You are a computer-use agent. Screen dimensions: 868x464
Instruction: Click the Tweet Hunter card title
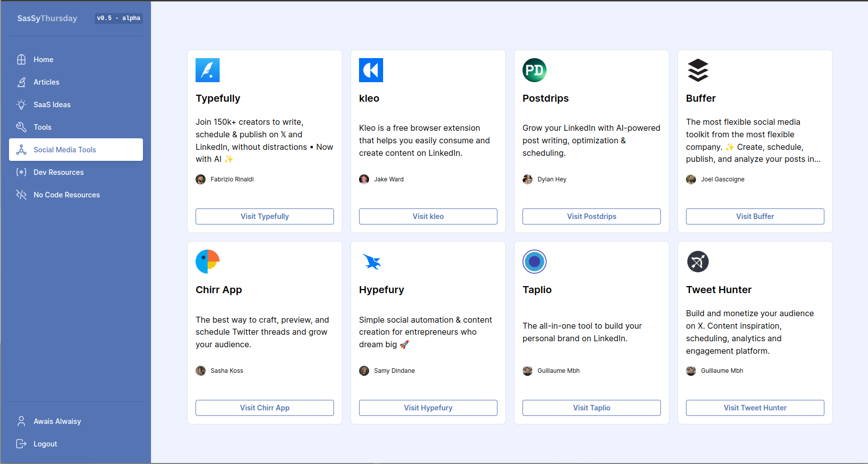[719, 290]
